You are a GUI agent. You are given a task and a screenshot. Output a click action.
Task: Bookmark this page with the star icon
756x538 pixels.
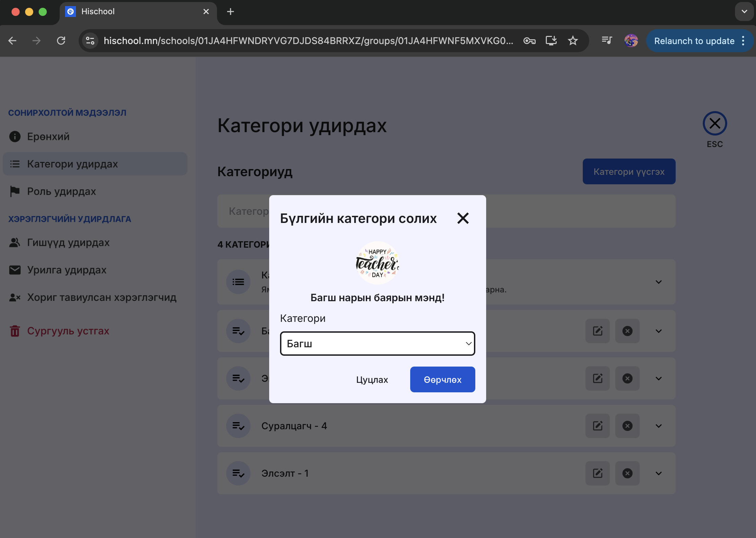pos(573,41)
